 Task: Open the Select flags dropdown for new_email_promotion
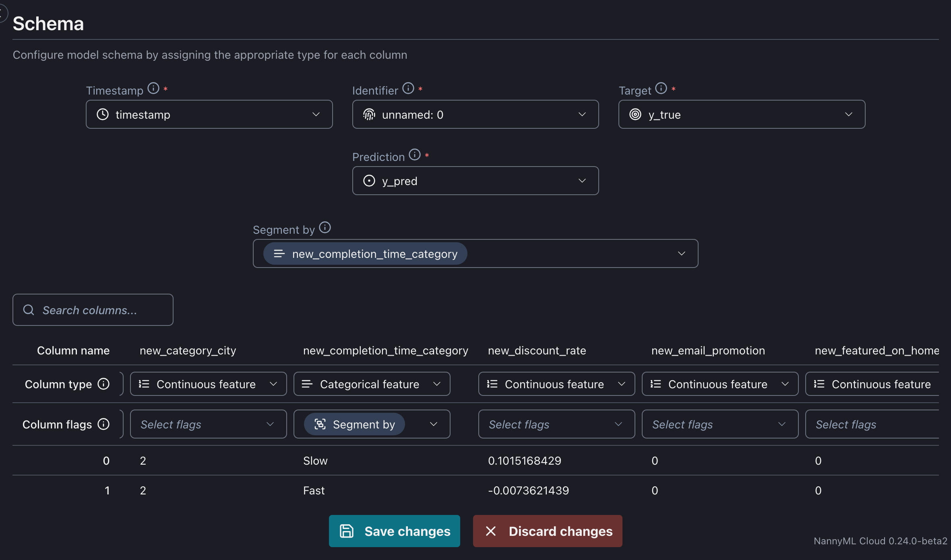pyautogui.click(x=719, y=424)
